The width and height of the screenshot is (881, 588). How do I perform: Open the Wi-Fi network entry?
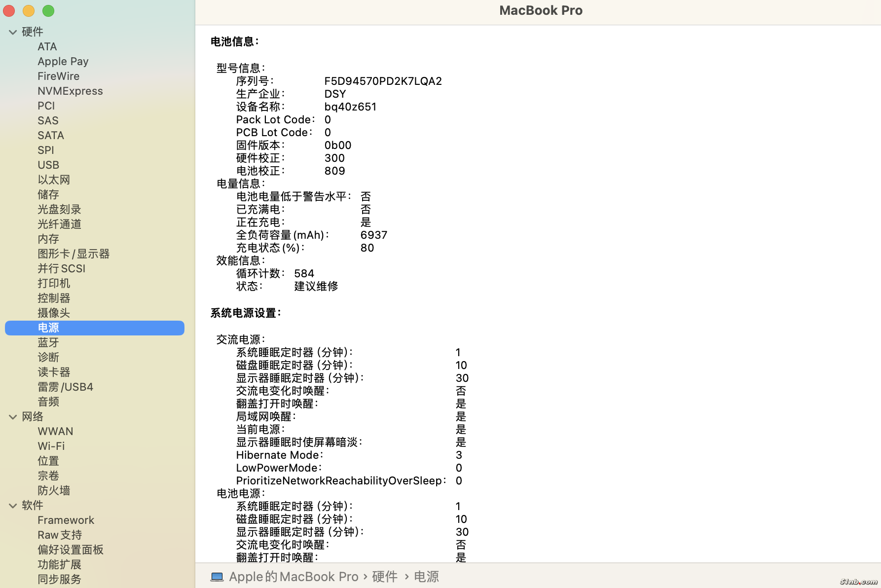(x=51, y=446)
